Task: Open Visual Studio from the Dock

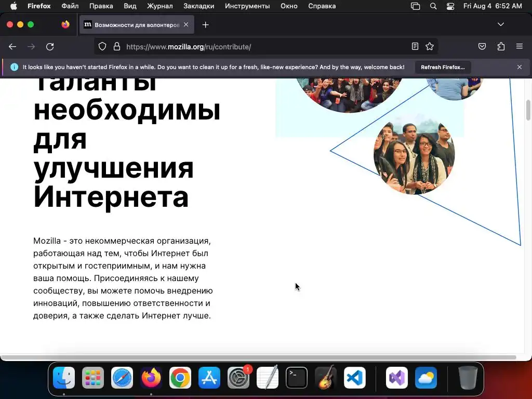Action: tap(396, 378)
